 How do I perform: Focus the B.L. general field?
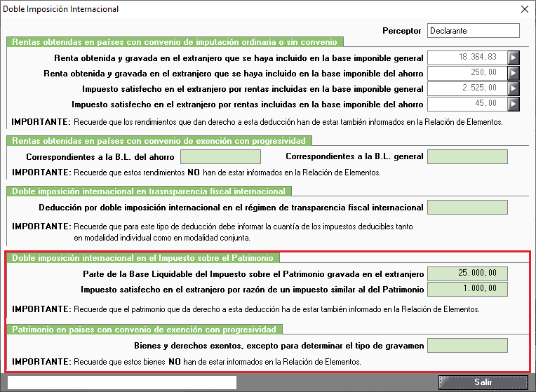[x=467, y=156]
